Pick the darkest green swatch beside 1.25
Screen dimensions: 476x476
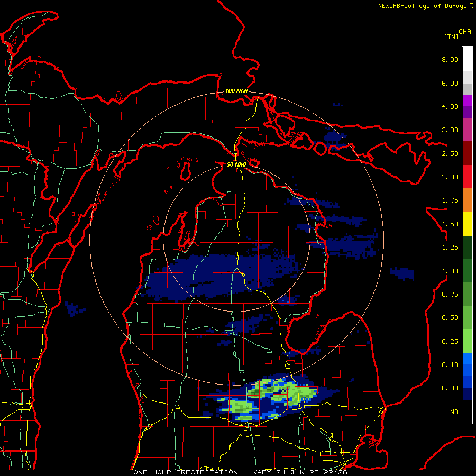[467, 247]
